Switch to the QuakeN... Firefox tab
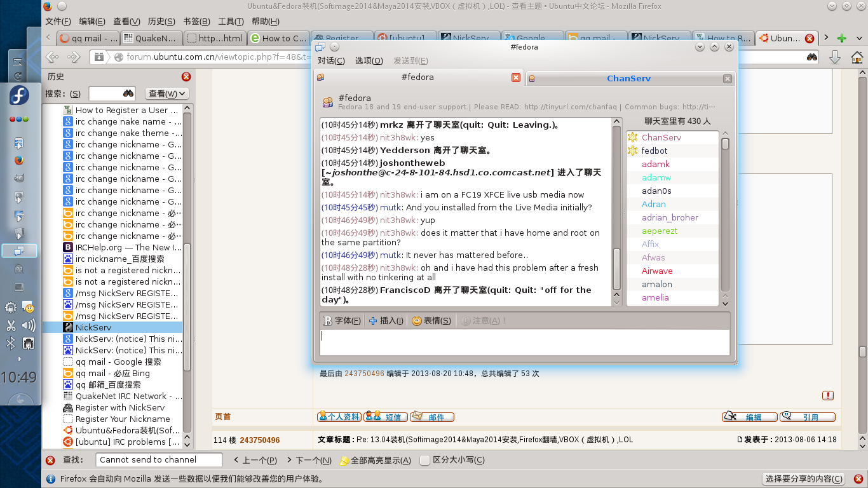 coord(151,38)
